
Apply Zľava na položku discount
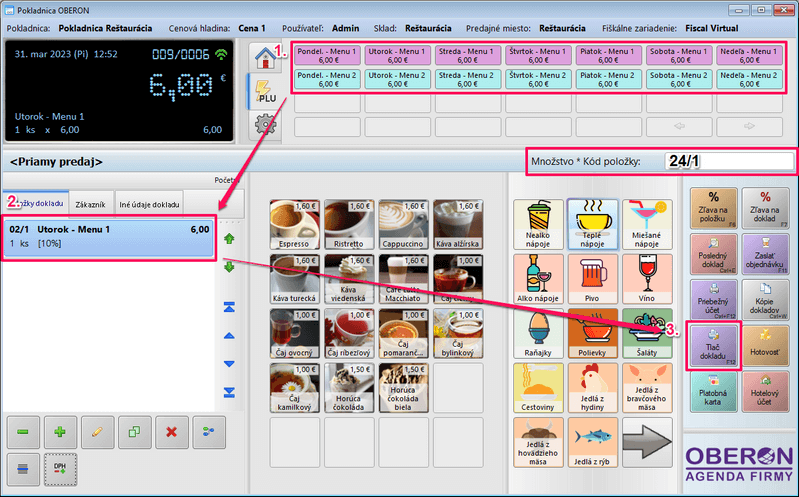click(x=713, y=205)
